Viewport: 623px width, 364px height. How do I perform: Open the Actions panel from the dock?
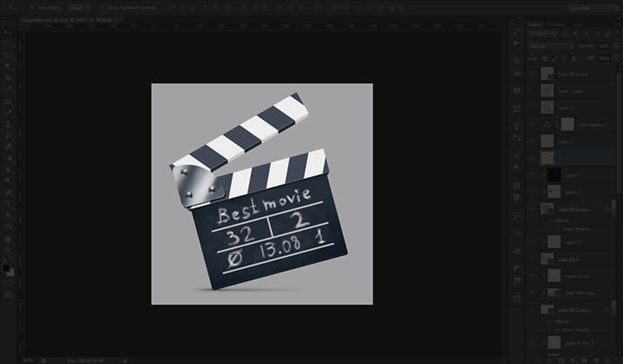pyautogui.click(x=517, y=43)
